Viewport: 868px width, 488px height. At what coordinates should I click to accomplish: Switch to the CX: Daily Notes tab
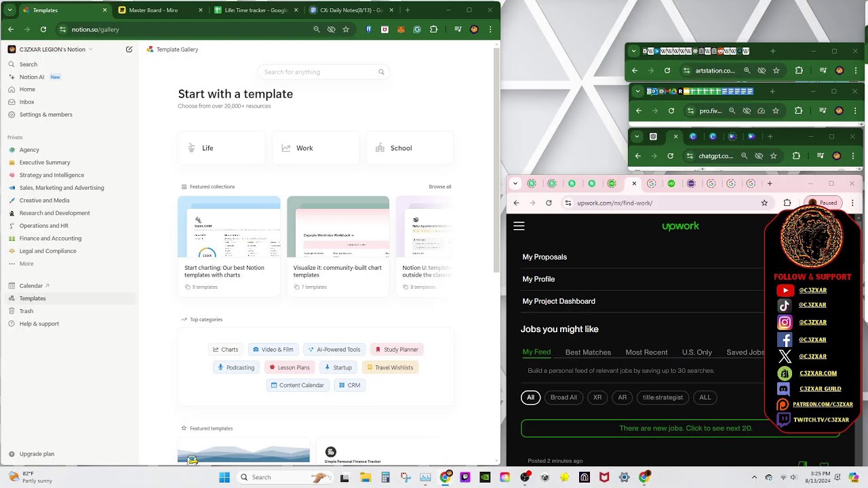(351, 10)
